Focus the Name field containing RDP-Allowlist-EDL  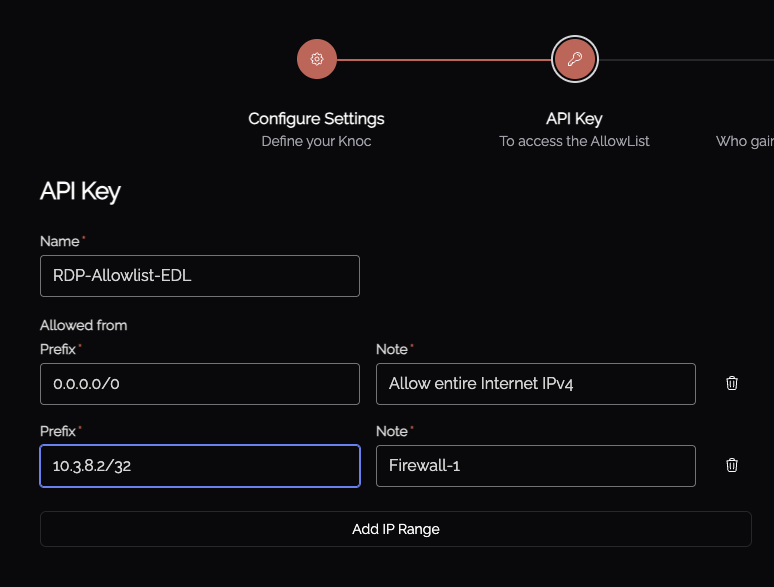point(200,276)
